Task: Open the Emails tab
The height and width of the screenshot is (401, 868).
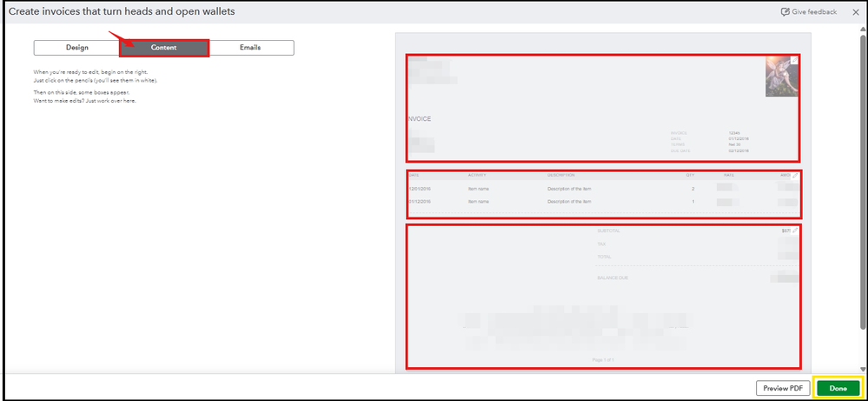Action: (250, 48)
